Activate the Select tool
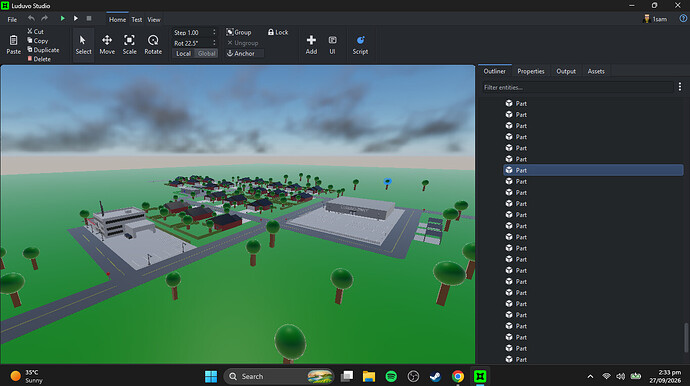690x386 pixels. [83, 44]
